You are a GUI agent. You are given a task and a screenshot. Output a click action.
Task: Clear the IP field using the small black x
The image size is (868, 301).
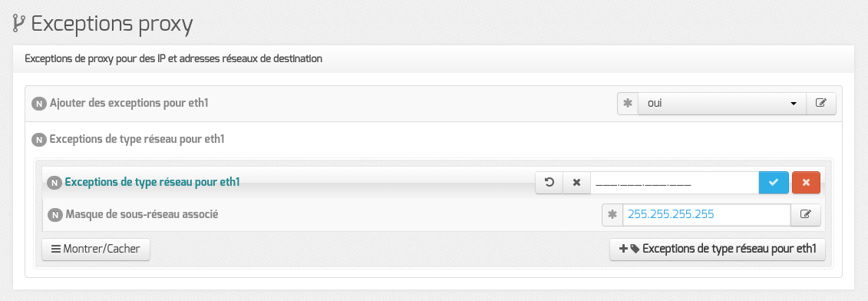coord(577,183)
